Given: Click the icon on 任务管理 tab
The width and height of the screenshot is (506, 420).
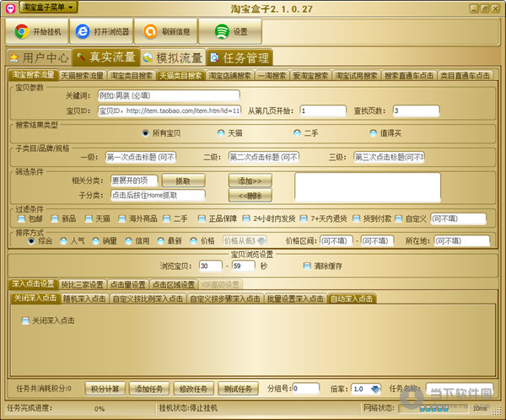Looking at the screenshot, I should click(x=214, y=57).
